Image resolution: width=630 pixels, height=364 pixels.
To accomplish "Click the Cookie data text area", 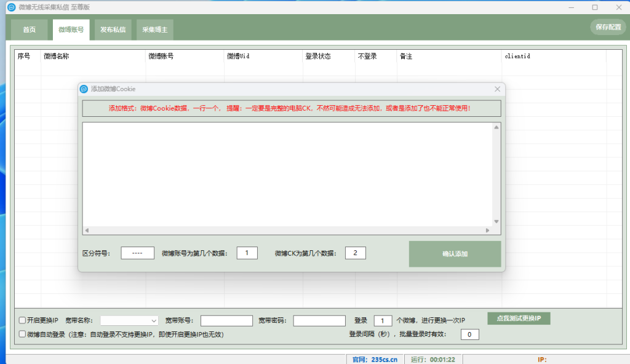I will [x=287, y=173].
